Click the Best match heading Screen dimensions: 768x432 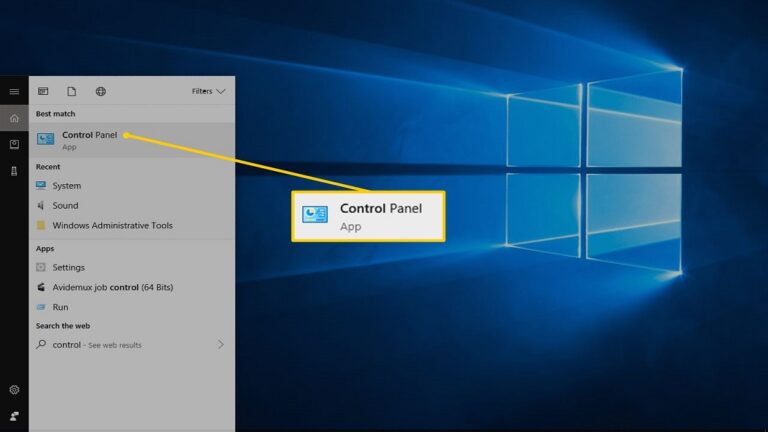pos(55,114)
